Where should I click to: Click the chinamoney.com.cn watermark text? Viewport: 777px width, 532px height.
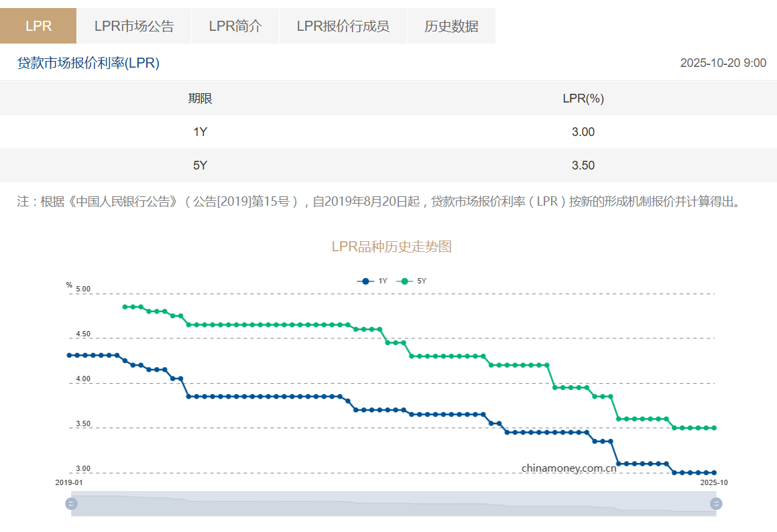[569, 468]
